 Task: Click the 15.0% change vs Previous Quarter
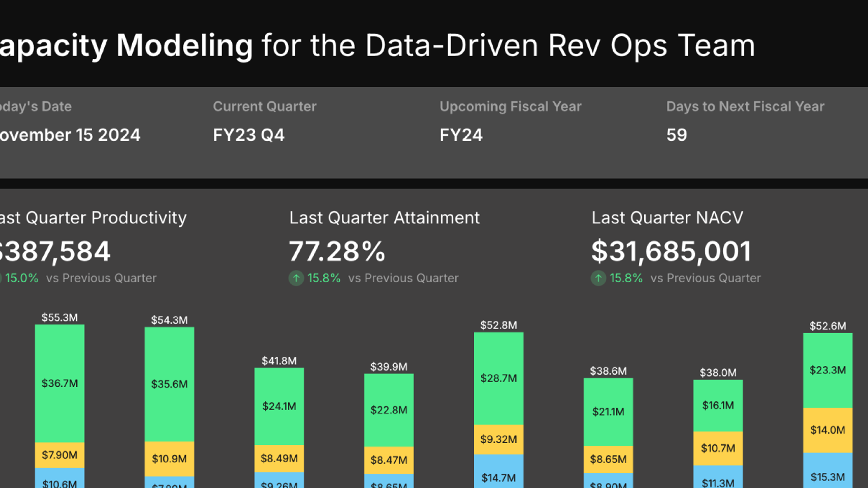[x=21, y=278]
